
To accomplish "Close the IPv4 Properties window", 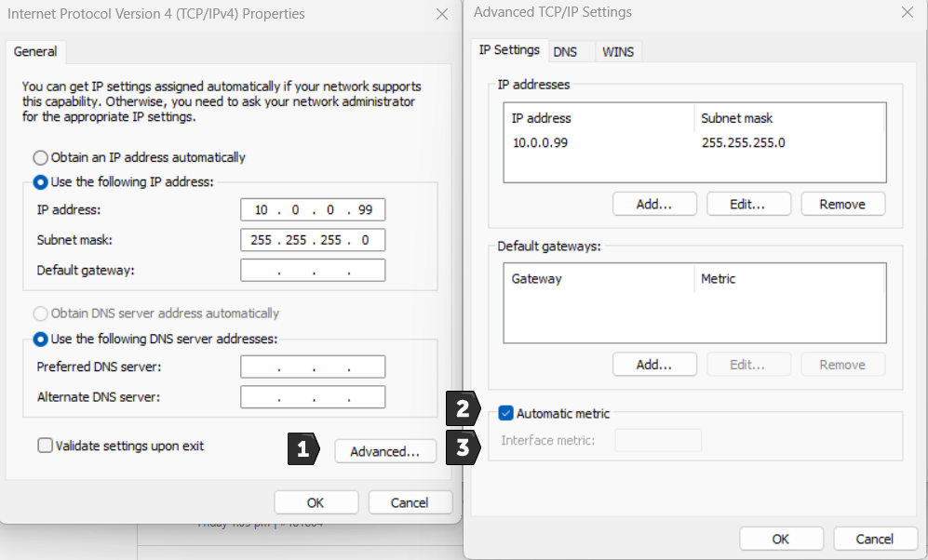I will pos(442,14).
